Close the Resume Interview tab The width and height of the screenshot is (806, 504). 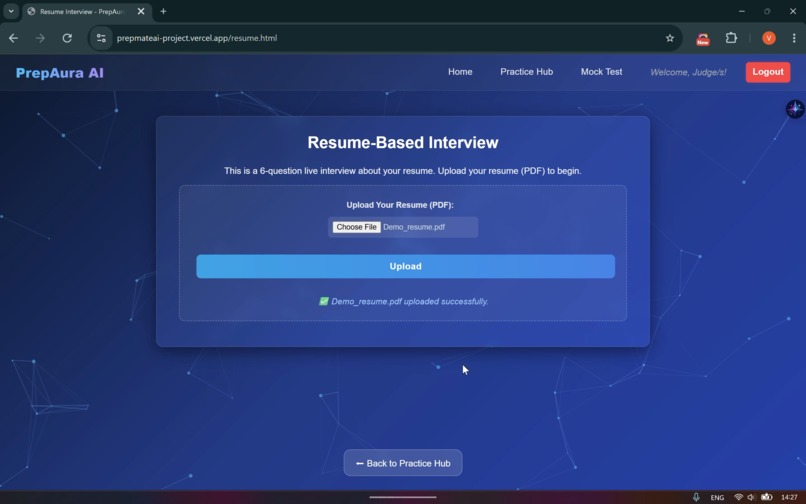point(141,11)
